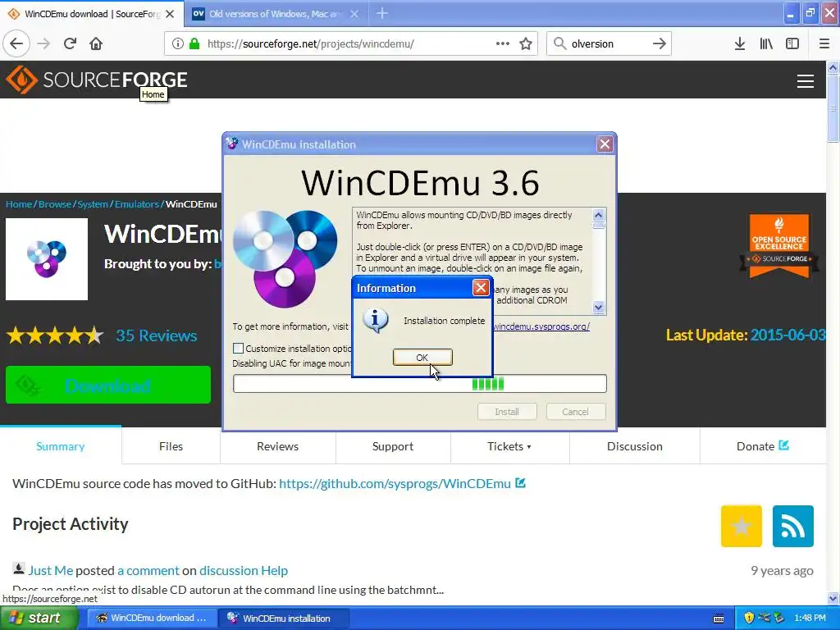Image resolution: width=840 pixels, height=630 pixels.
Task: Open Firefox downloads arrow
Action: click(740, 43)
